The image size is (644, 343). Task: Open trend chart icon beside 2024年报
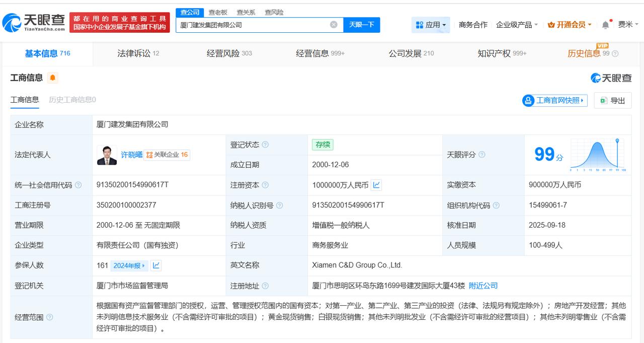(x=156, y=265)
